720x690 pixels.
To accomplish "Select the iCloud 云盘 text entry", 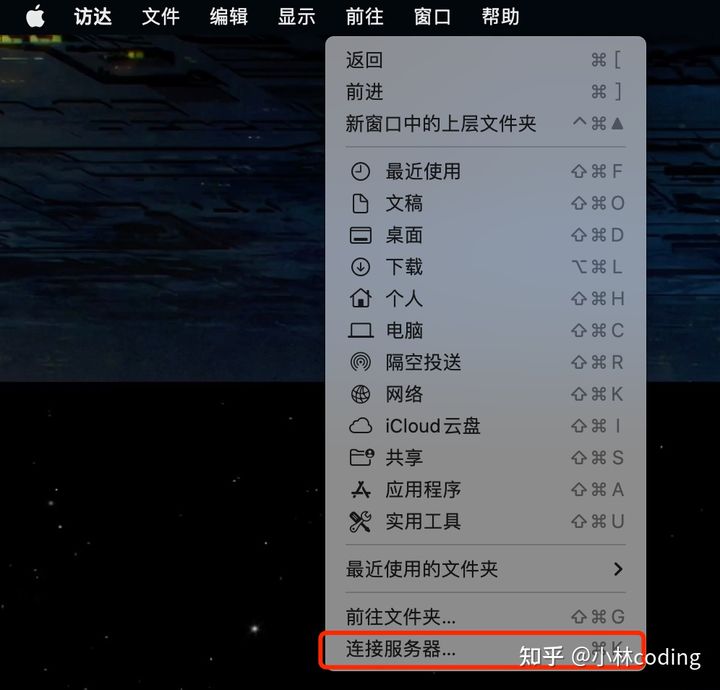I will pyautogui.click(x=433, y=426).
